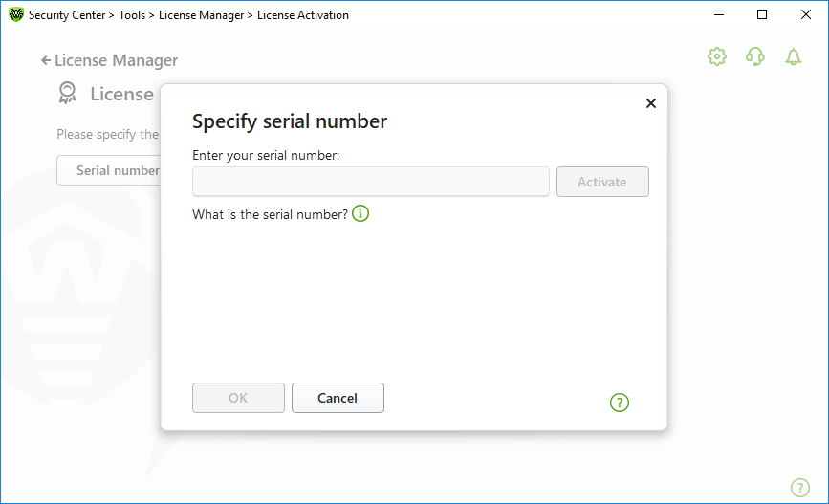Click the info icon beside serial number question
Screen dimensions: 829x504
360,213
